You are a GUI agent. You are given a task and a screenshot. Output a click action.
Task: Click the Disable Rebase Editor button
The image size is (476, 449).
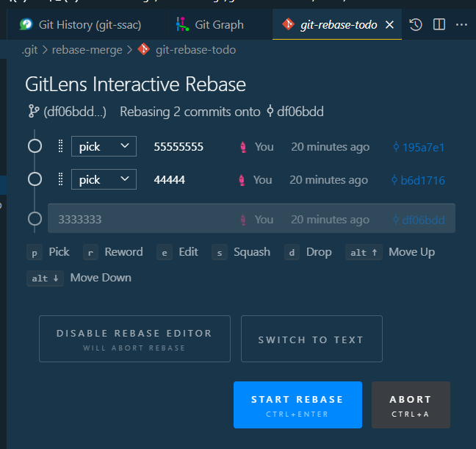point(134,339)
